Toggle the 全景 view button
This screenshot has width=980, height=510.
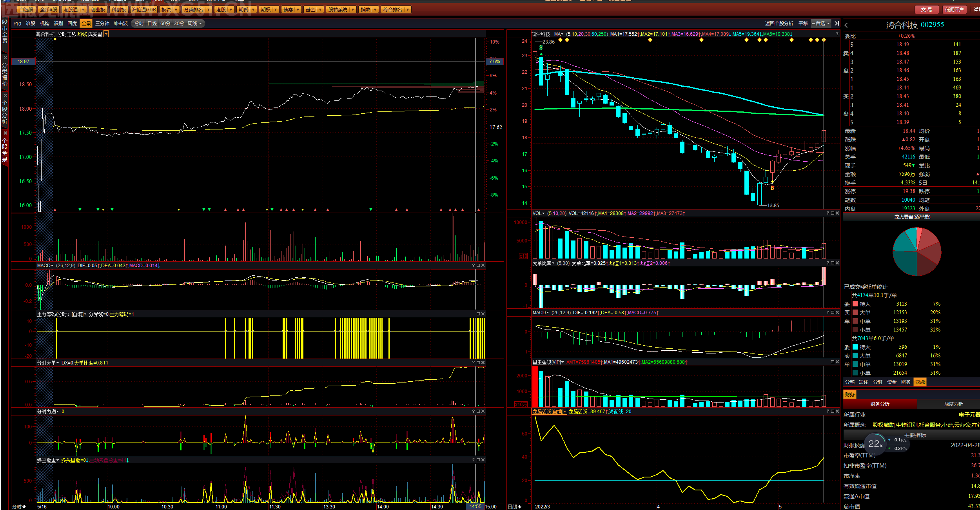click(x=86, y=24)
